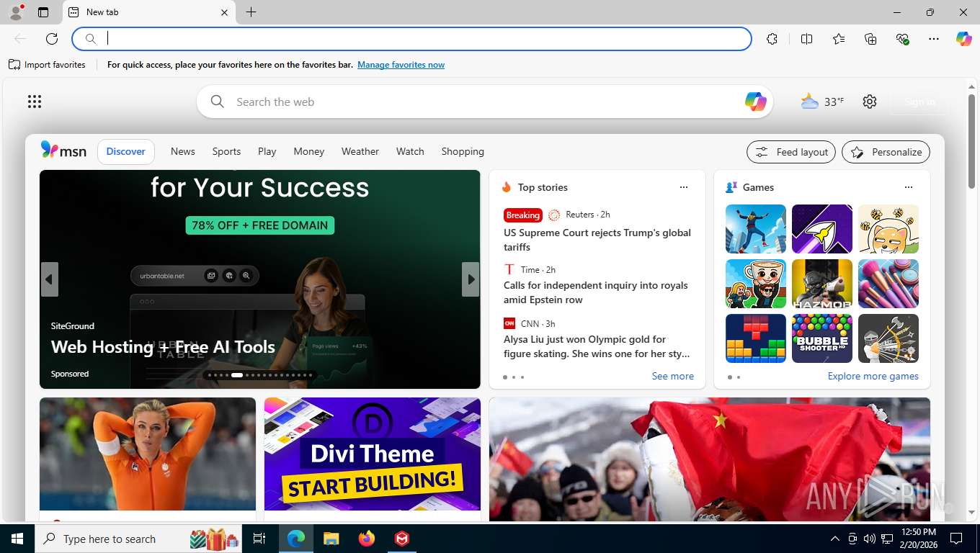Click the taskbar search box

point(139,539)
